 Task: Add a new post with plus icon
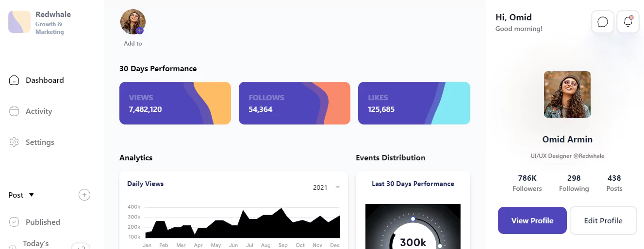[84, 195]
